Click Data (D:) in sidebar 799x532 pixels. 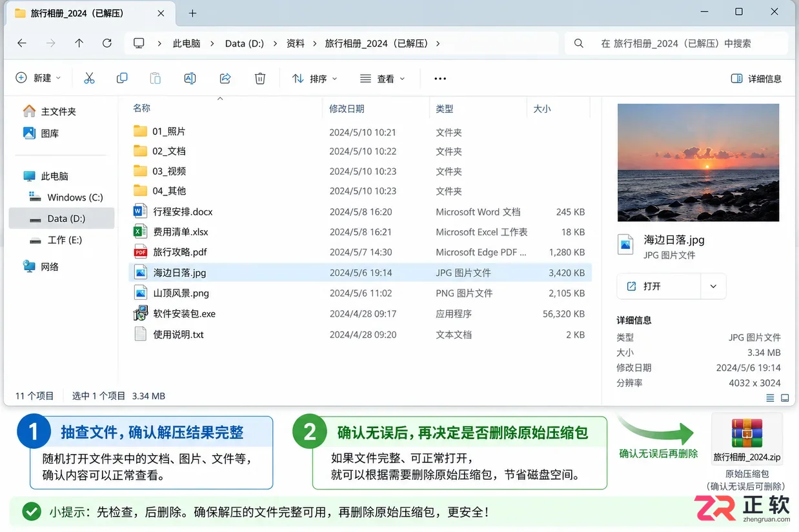coord(61,219)
